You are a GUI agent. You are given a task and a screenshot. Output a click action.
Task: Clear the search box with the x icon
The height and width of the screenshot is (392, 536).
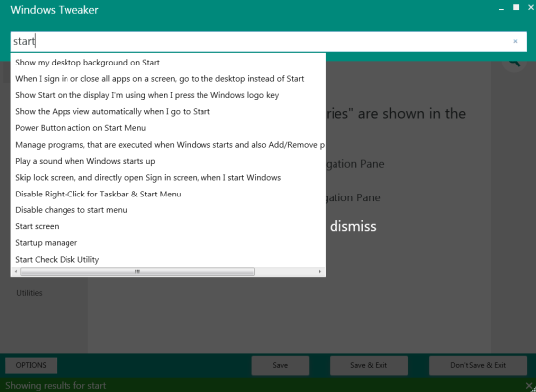(x=515, y=41)
